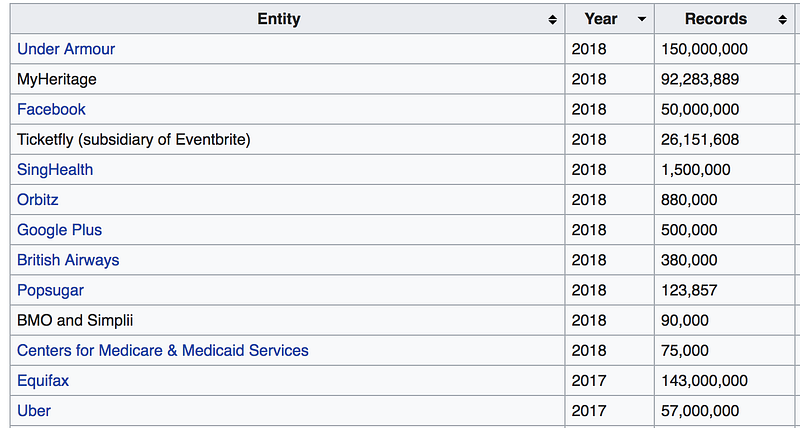800x428 pixels.
Task: Click the Entity column header
Action: pos(287,19)
